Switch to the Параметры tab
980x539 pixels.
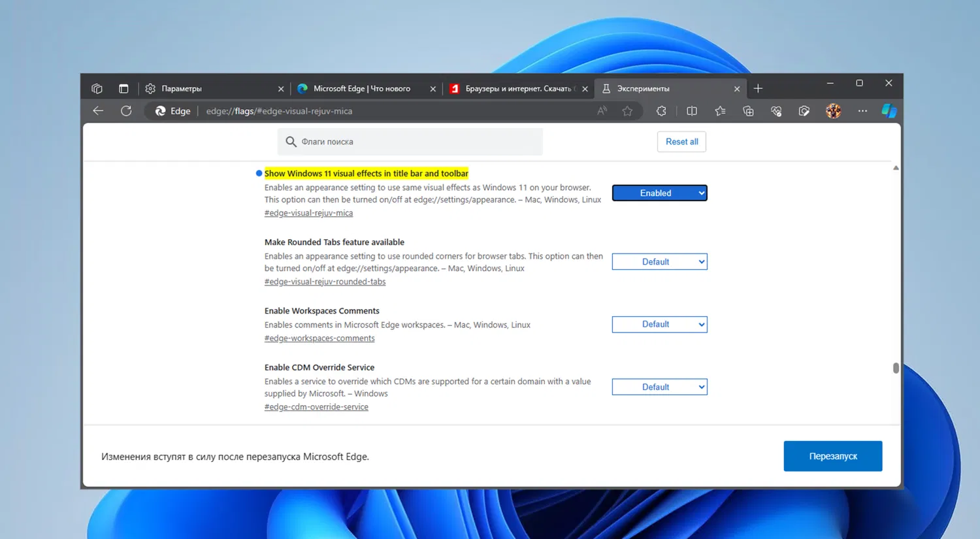coord(214,88)
